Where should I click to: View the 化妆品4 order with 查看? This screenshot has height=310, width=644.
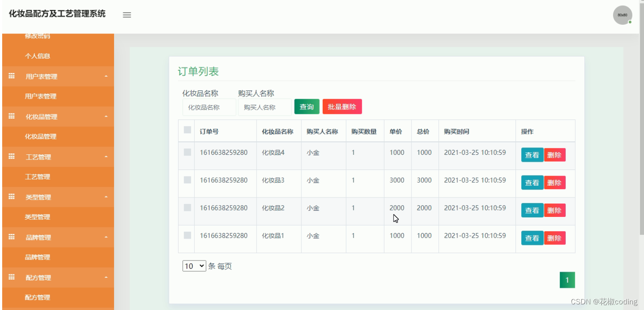532,155
